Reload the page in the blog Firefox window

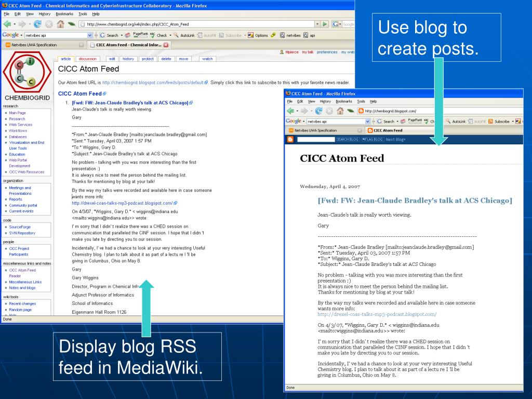tap(318, 111)
